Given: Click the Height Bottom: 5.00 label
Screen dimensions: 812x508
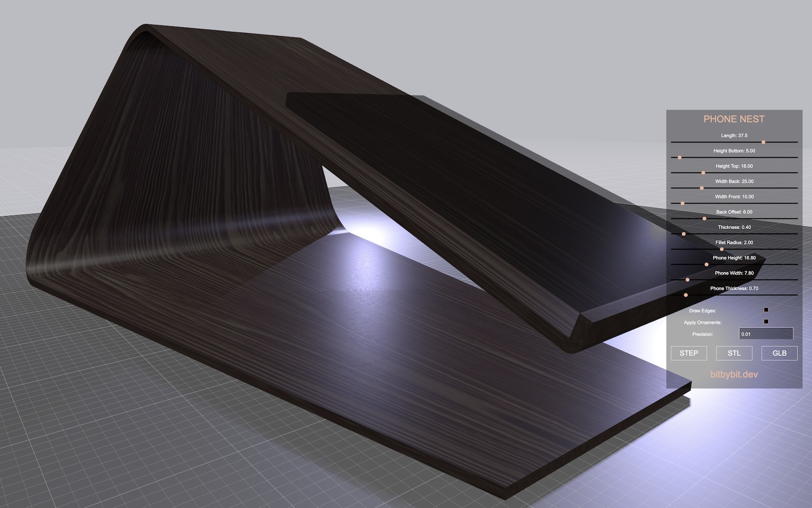Looking at the screenshot, I should tap(734, 151).
